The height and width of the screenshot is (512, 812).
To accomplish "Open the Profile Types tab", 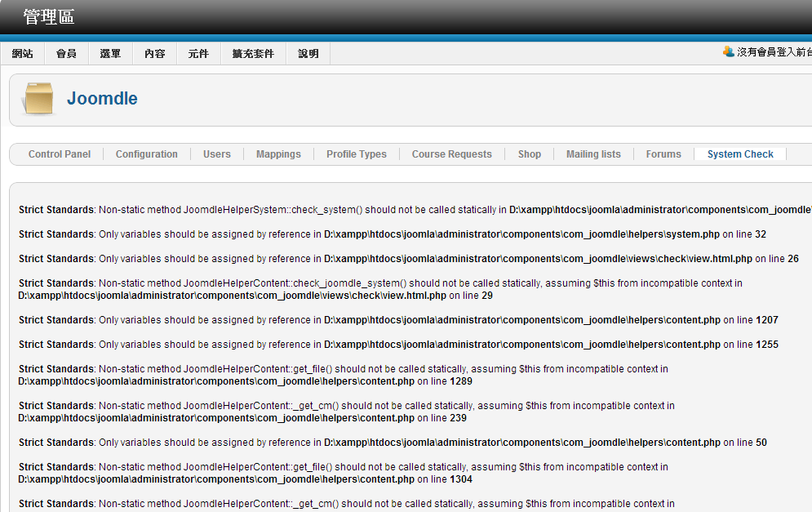I will (x=357, y=154).
